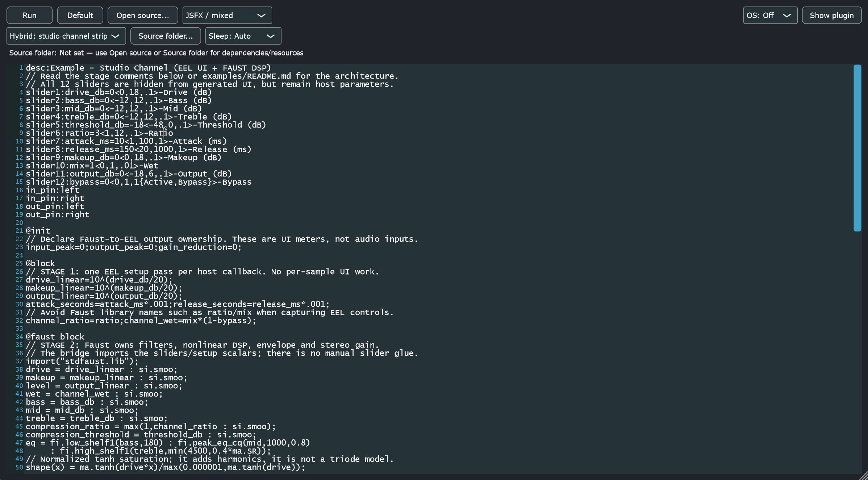Click the slider5:threshold_db code line
The width and height of the screenshot is (868, 480).
[x=146, y=125]
